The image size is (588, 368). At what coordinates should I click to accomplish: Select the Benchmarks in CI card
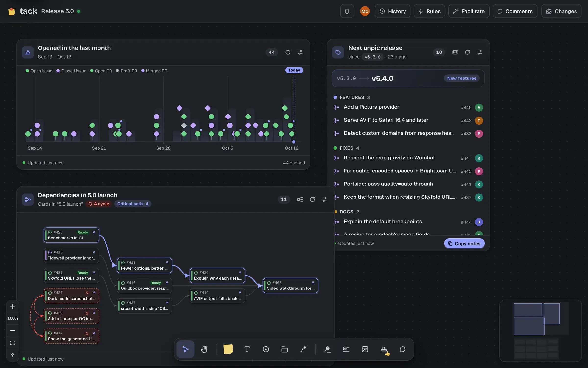(71, 235)
